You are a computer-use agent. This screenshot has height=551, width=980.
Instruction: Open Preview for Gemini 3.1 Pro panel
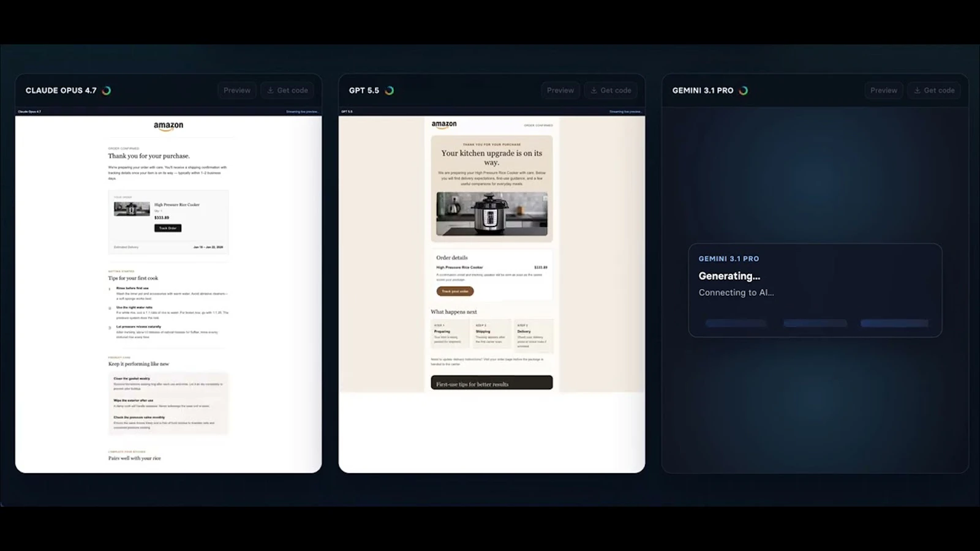[x=884, y=91]
